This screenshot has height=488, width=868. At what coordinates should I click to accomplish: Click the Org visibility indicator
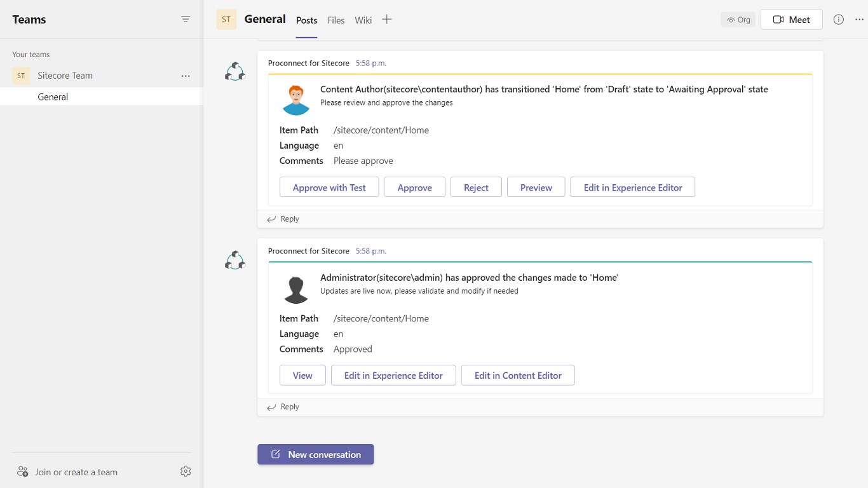(738, 20)
